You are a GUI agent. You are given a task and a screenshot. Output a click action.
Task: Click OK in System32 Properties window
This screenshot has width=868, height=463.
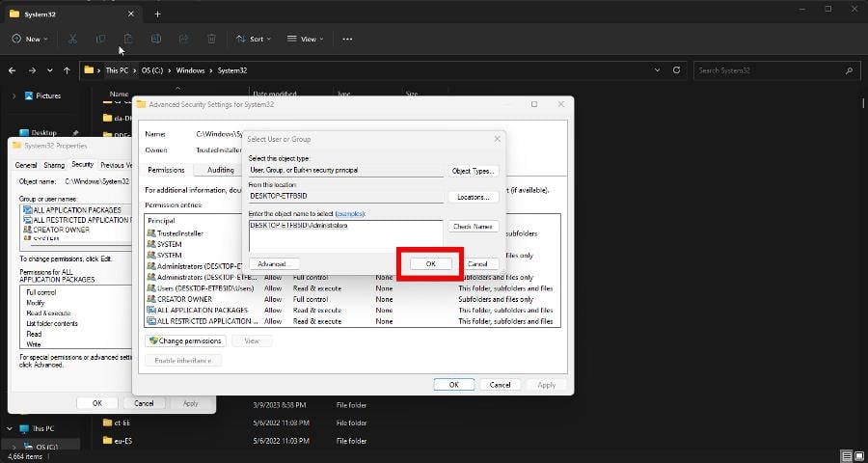coord(97,404)
